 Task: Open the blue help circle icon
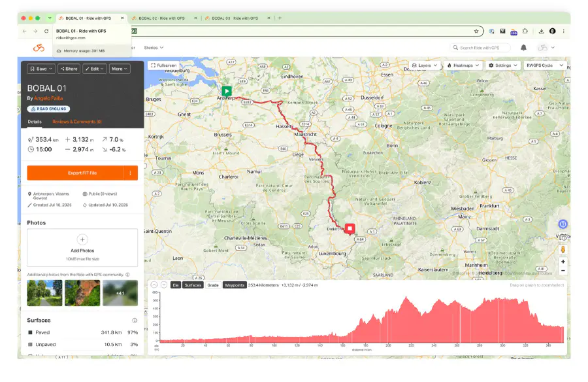click(x=563, y=224)
